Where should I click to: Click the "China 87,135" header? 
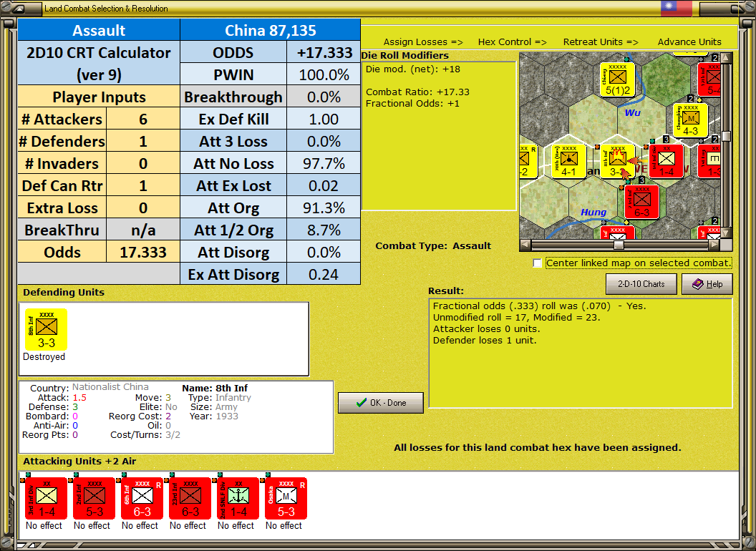coord(271,30)
